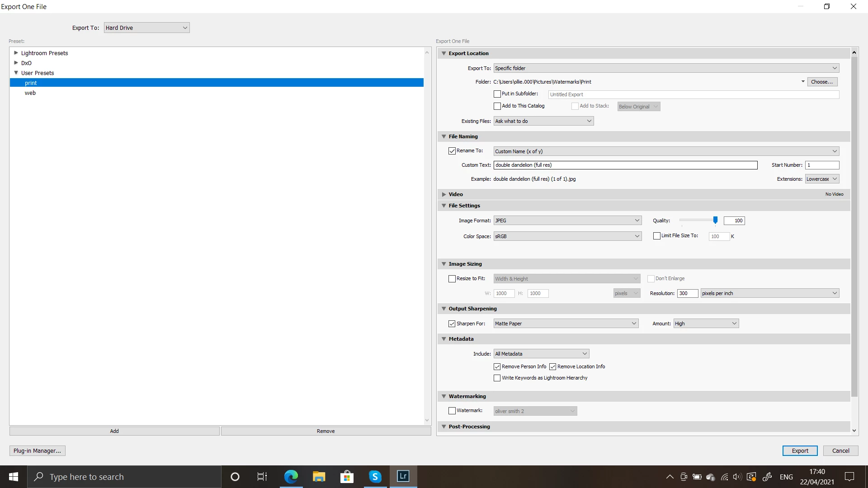Open the Plug-in Manager
Viewport: 868px width, 488px height.
37,450
